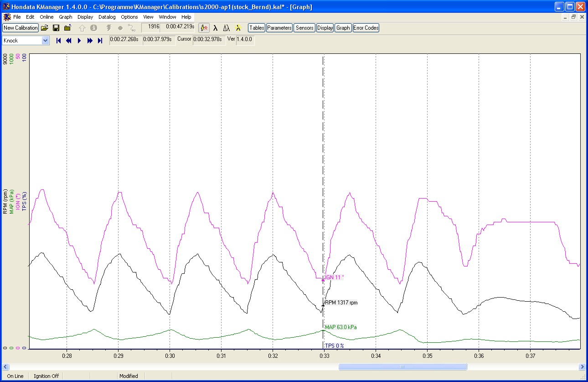The height and width of the screenshot is (382, 588).
Task: Open the Online menu
Action: (x=46, y=17)
